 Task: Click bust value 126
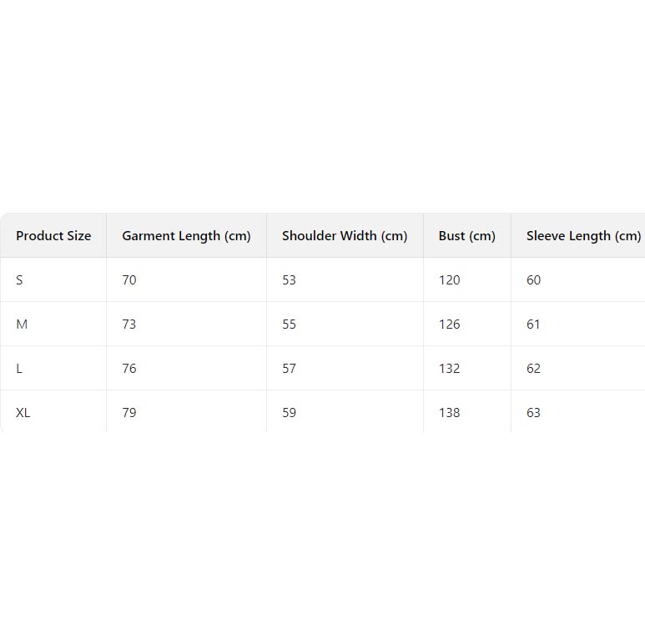click(449, 325)
